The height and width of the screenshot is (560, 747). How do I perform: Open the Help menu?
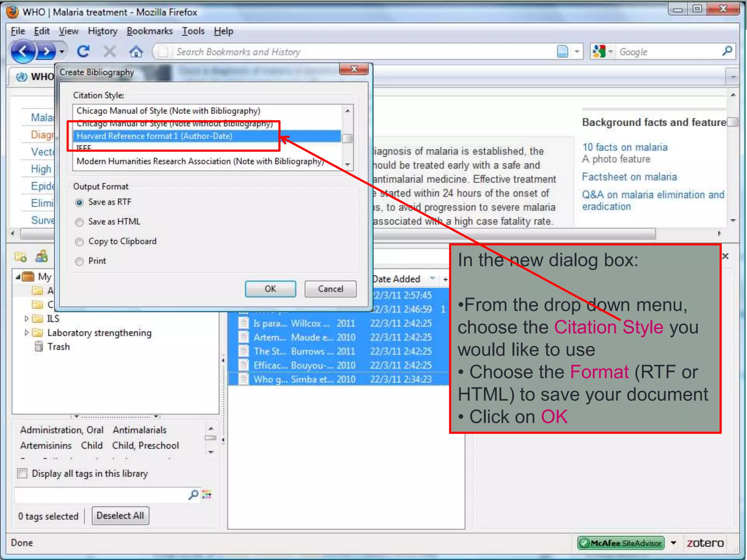click(223, 31)
